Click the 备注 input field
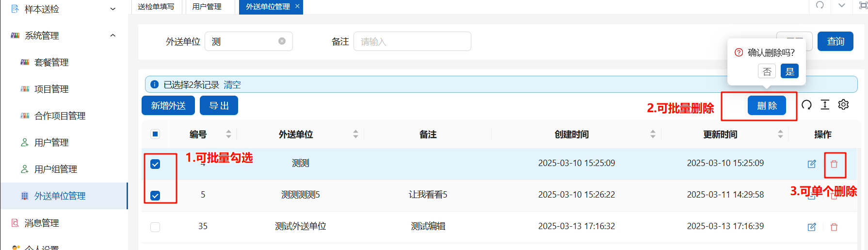868x250 pixels. [412, 41]
